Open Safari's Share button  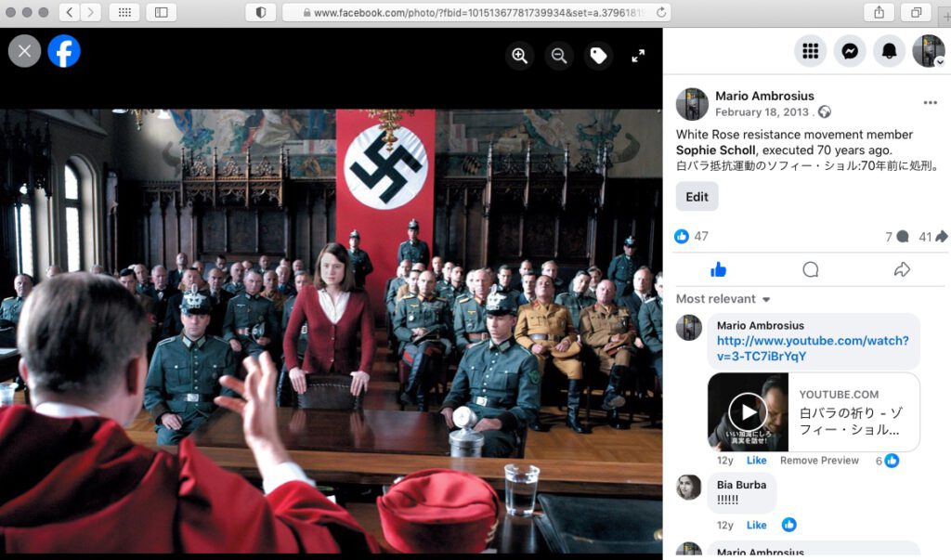(x=879, y=12)
